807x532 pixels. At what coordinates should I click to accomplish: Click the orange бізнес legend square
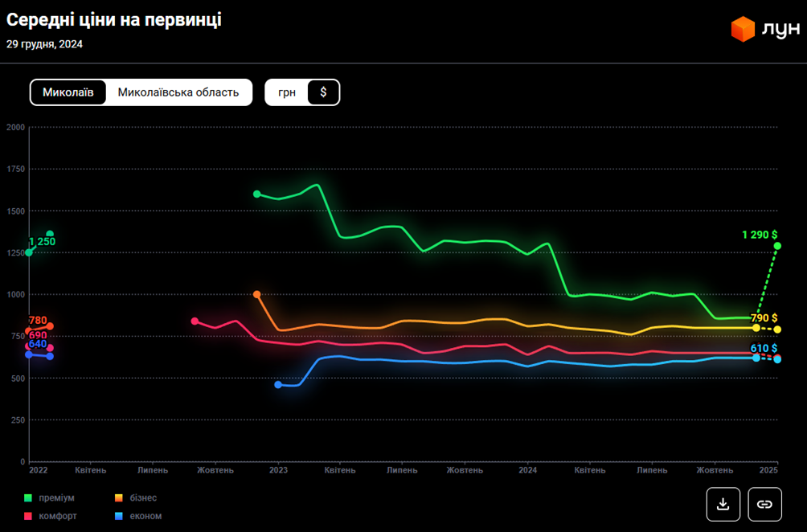click(x=118, y=498)
